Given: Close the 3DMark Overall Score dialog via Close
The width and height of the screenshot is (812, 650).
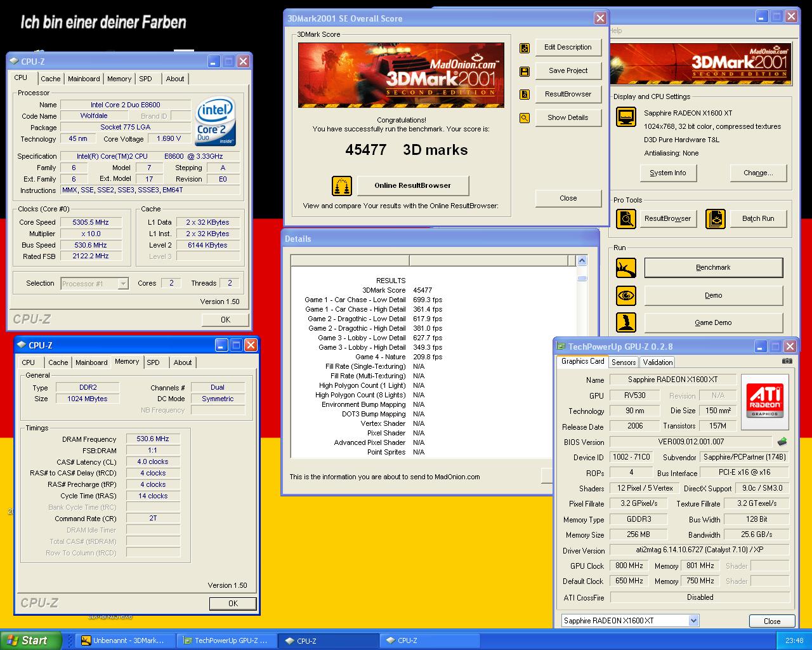Looking at the screenshot, I should (x=568, y=199).
